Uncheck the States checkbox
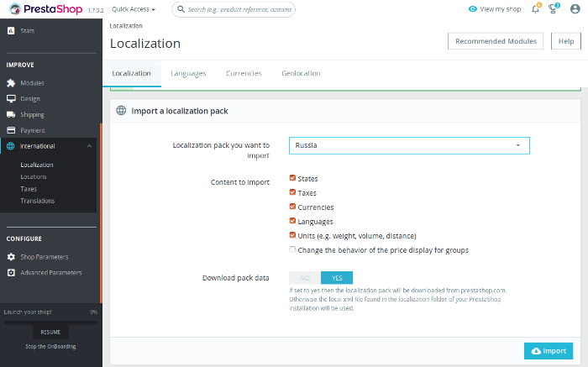Viewport: 588px width, 367px height. pyautogui.click(x=292, y=178)
